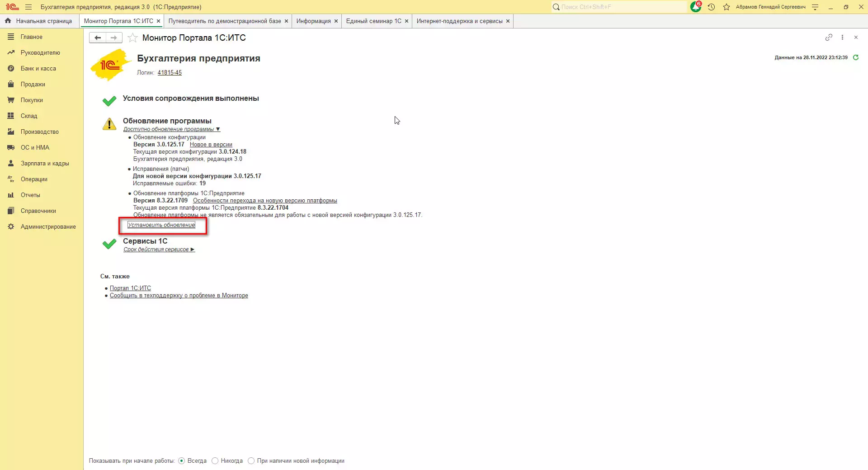Viewport: 868px width, 470px height.
Task: Open the three-dot more actions menu
Action: [842, 37]
